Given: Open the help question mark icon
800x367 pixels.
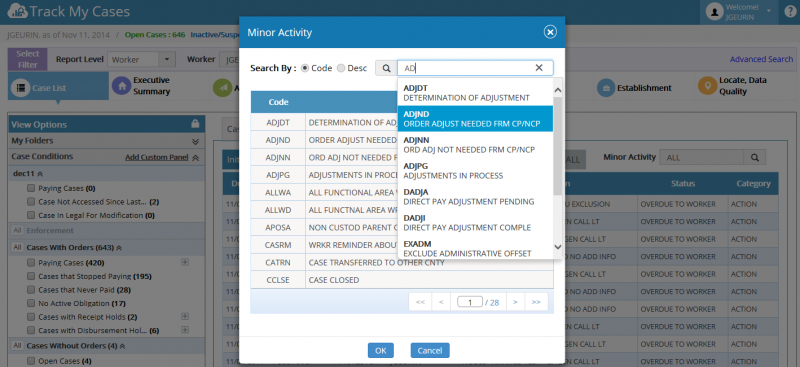Looking at the screenshot, I should tap(789, 12).
